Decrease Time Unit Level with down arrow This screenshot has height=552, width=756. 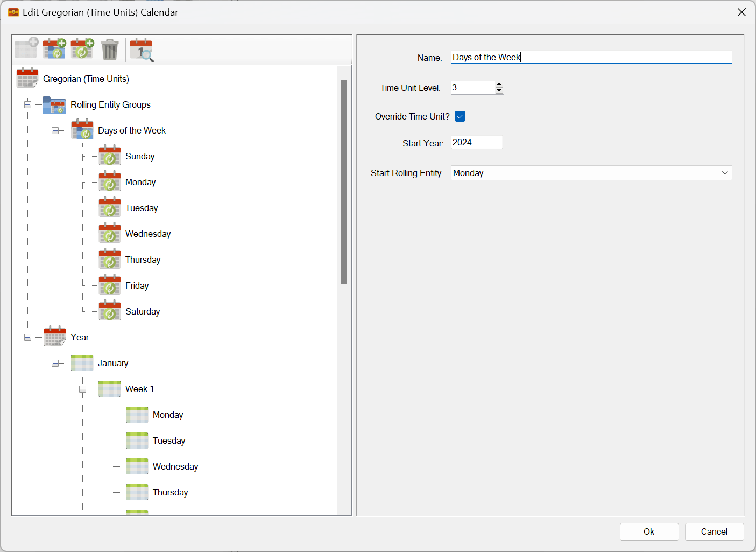point(499,90)
